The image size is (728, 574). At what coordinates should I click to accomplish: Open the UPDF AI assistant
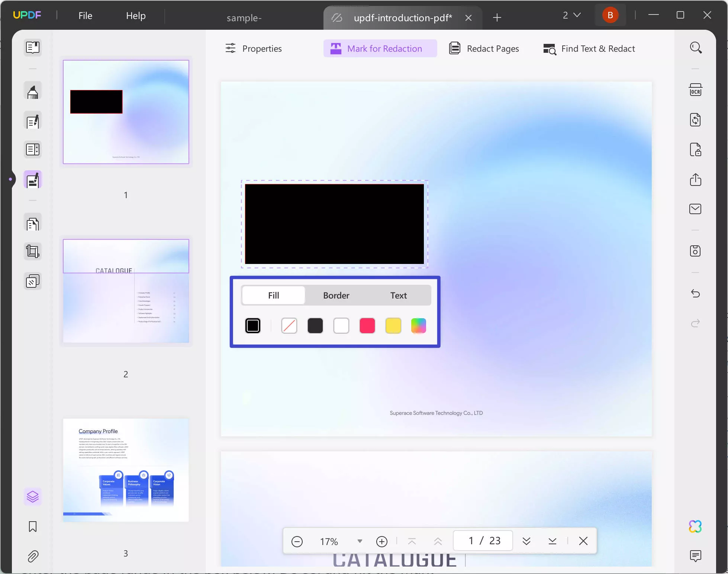click(x=695, y=526)
